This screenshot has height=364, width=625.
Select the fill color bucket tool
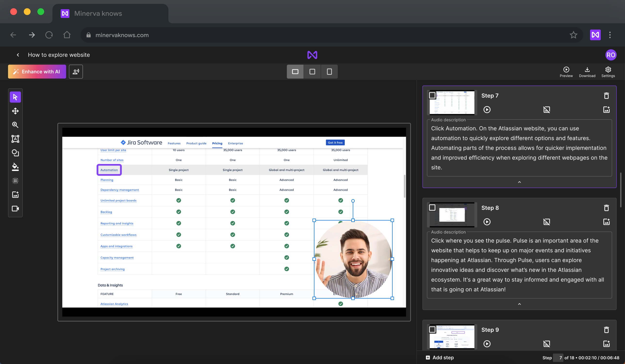coord(15,167)
